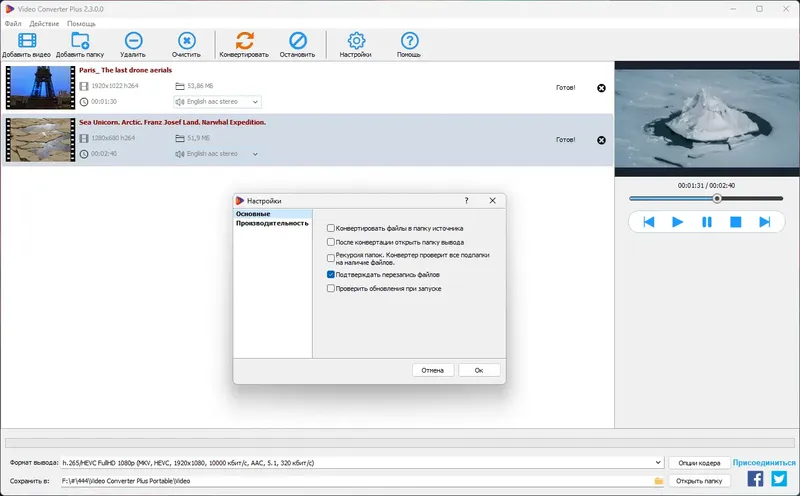Pause the preview video
800x496 pixels.
(707, 222)
